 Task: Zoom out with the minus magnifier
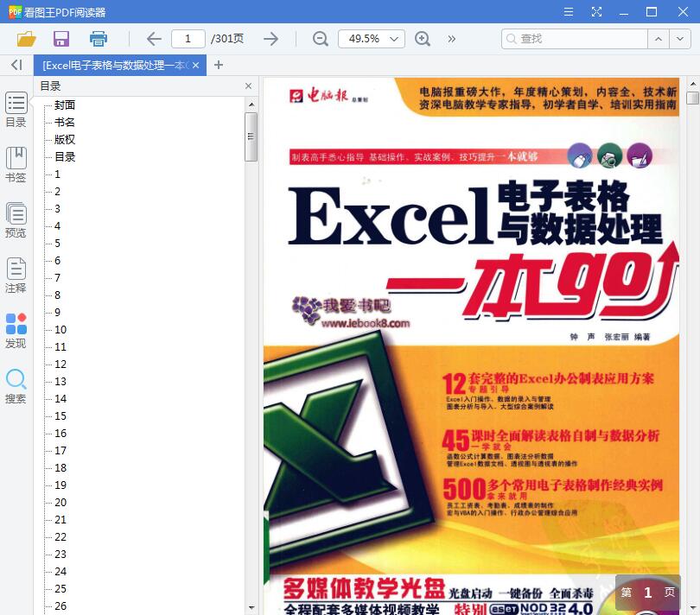click(321, 39)
